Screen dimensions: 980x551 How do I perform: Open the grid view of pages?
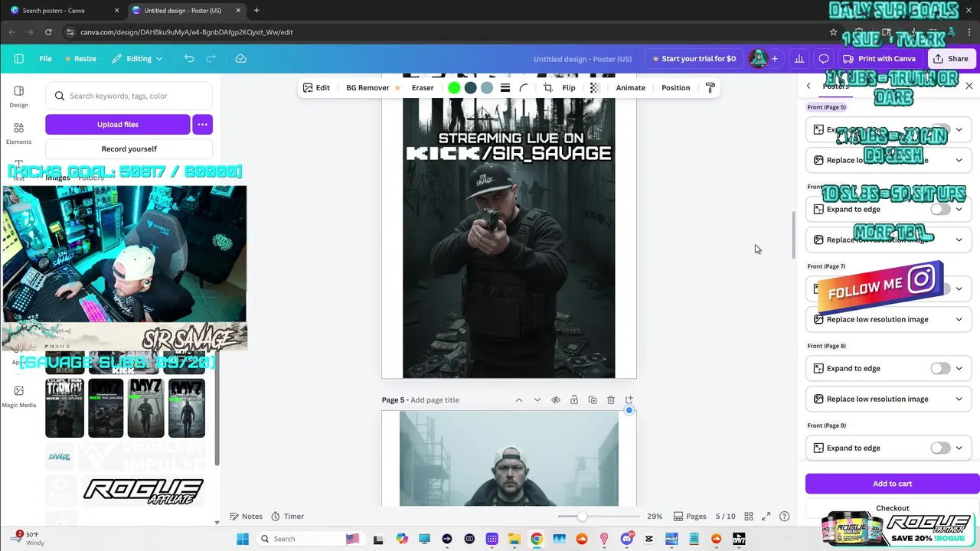click(x=749, y=517)
